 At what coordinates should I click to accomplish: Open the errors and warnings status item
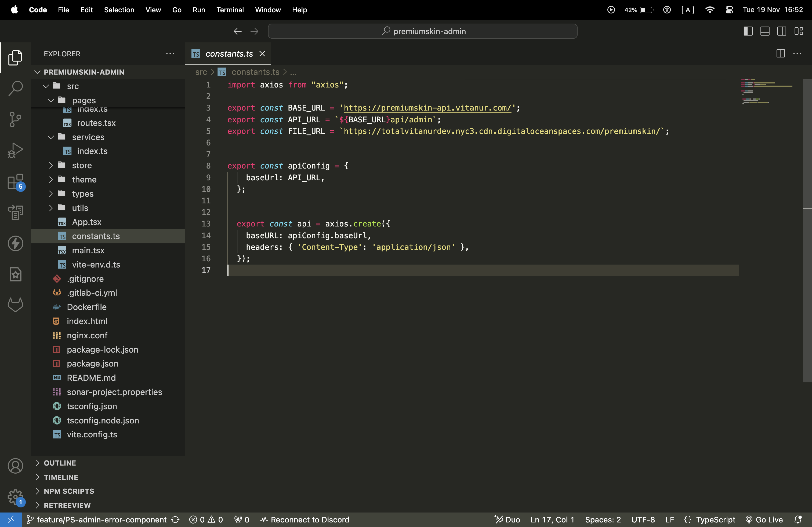(x=206, y=519)
